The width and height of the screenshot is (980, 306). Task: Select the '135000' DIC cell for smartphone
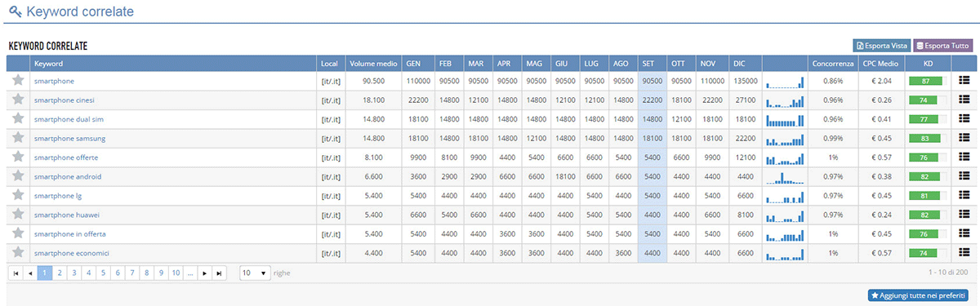pyautogui.click(x=746, y=81)
